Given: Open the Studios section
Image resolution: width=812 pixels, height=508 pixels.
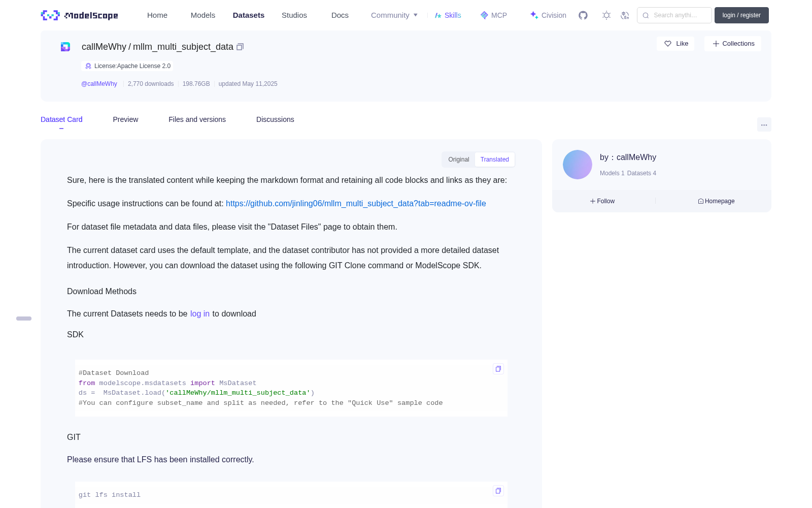Looking at the screenshot, I should [294, 15].
